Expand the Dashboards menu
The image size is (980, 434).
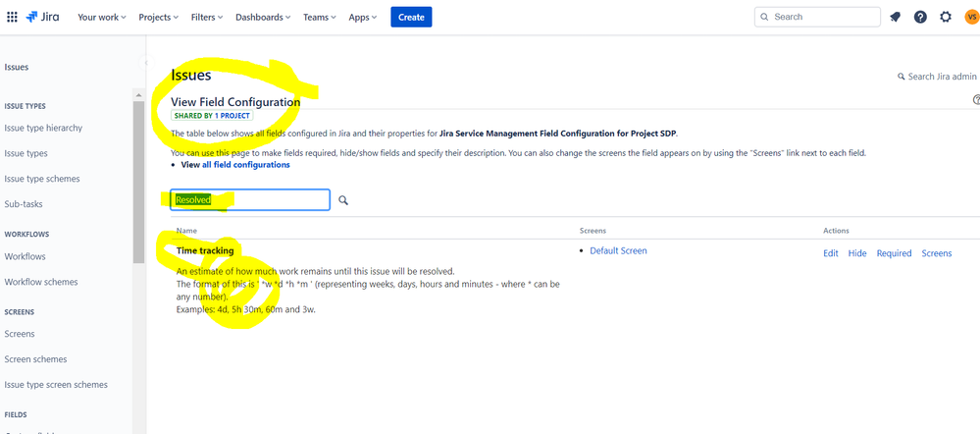pos(263,18)
